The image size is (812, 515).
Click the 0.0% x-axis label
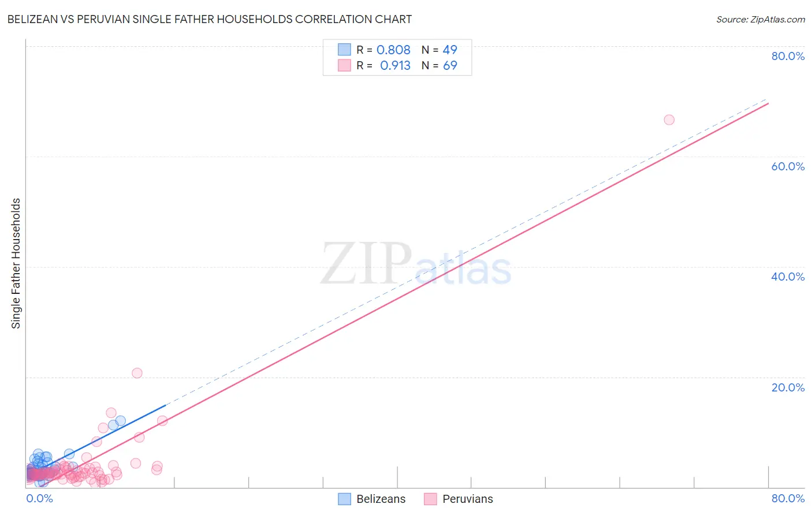39,498
